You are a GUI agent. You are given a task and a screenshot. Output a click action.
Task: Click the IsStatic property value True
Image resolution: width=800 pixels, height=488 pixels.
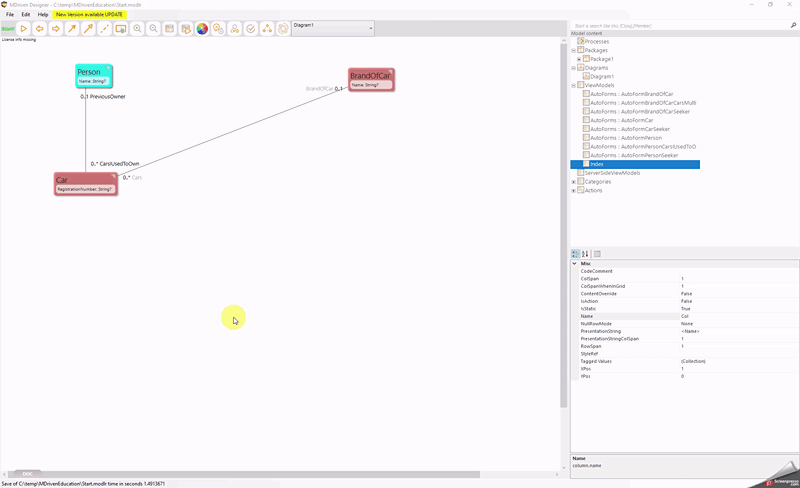(687, 309)
